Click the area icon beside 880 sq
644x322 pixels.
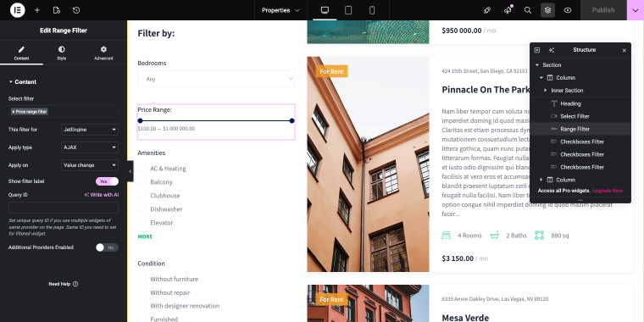click(x=539, y=236)
